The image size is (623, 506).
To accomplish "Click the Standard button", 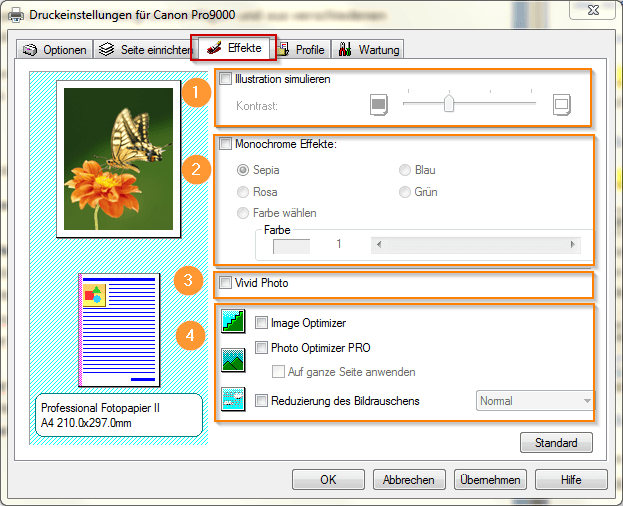I will coord(556,442).
